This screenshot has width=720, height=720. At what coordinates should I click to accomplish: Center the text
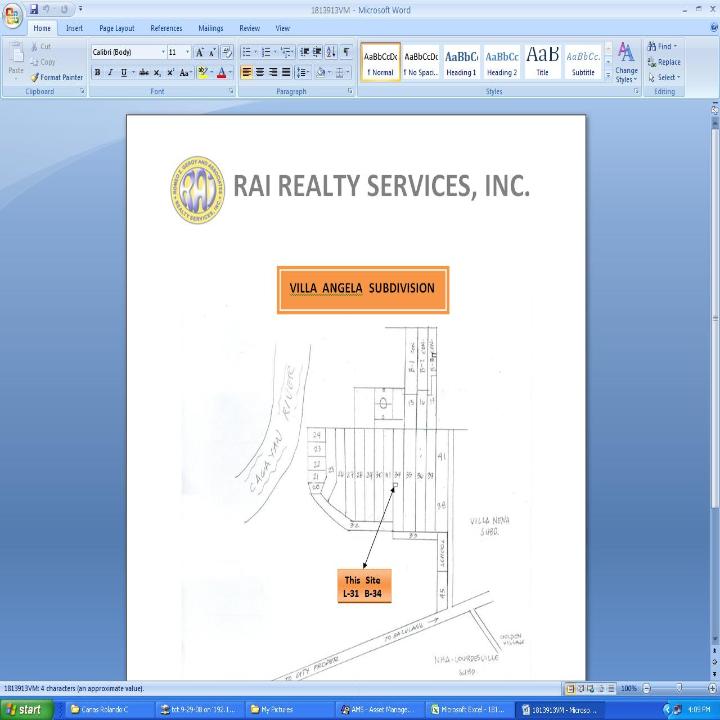pos(260,73)
